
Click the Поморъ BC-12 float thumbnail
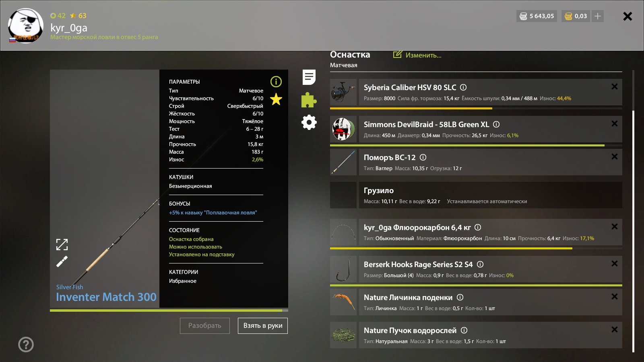coord(343,162)
